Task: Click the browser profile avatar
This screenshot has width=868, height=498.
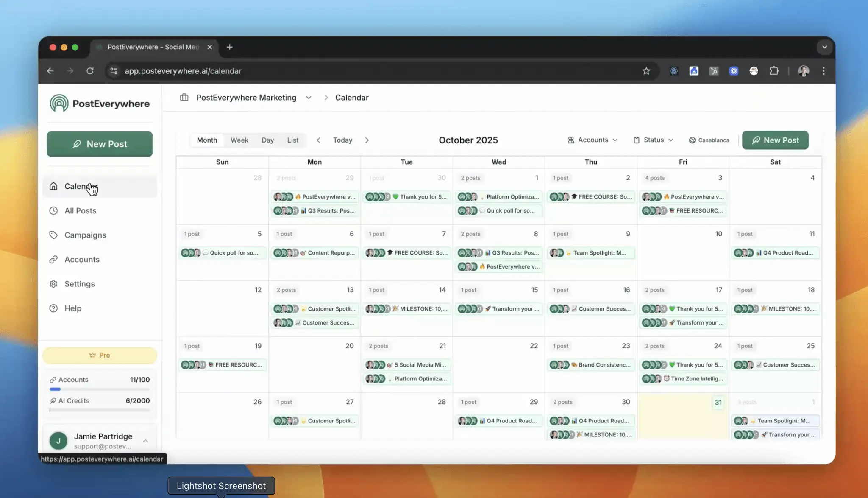Action: tap(804, 71)
